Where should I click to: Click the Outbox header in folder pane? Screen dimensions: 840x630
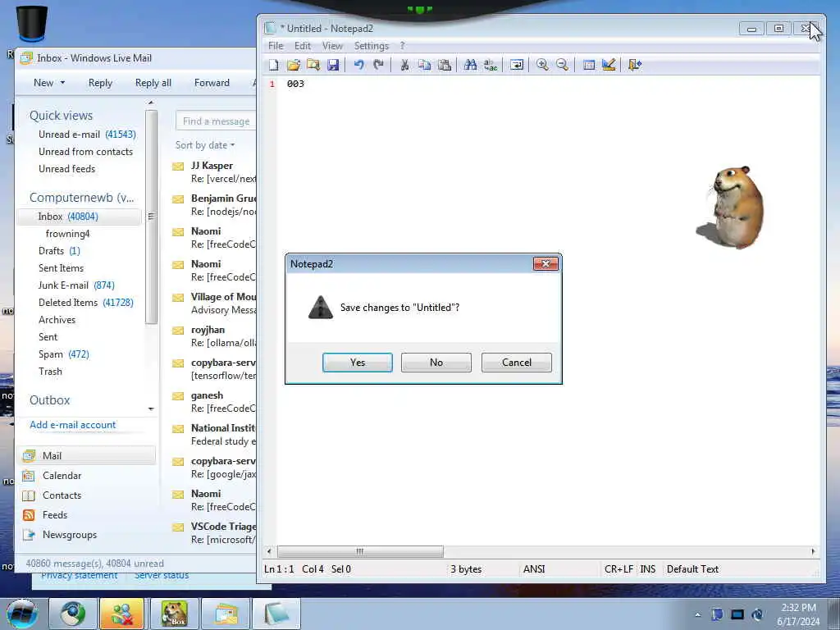click(49, 400)
